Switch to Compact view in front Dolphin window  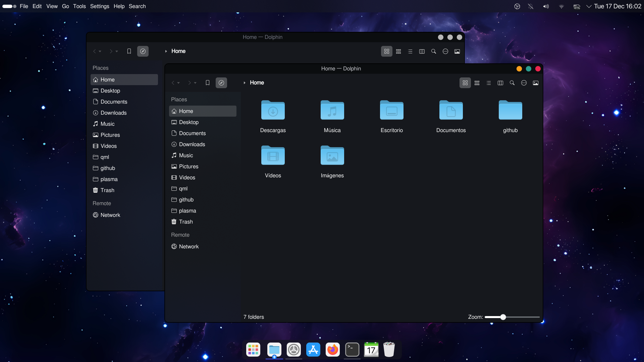[x=477, y=83]
